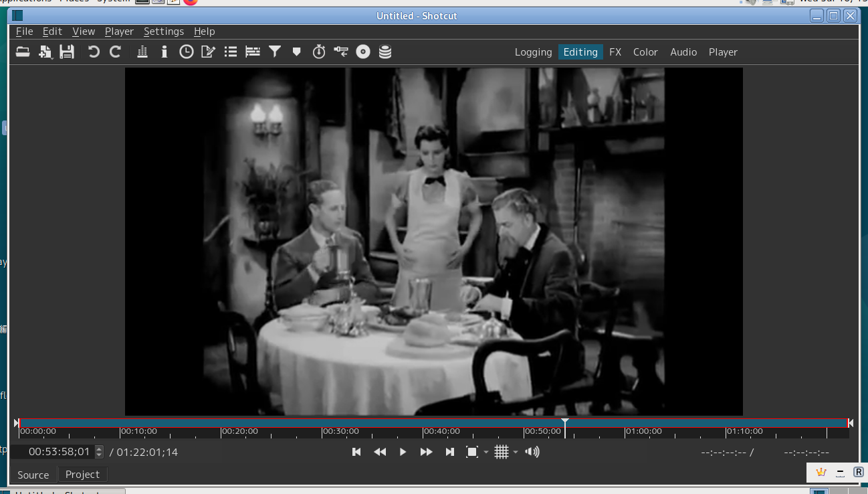Switch to the Audio layout

point(683,52)
